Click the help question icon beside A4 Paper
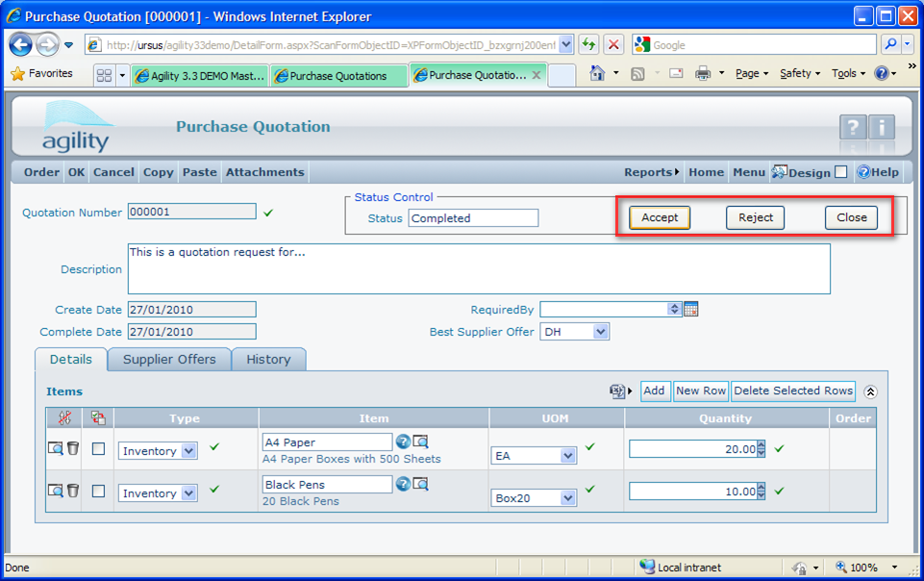924x581 pixels. 403,442
